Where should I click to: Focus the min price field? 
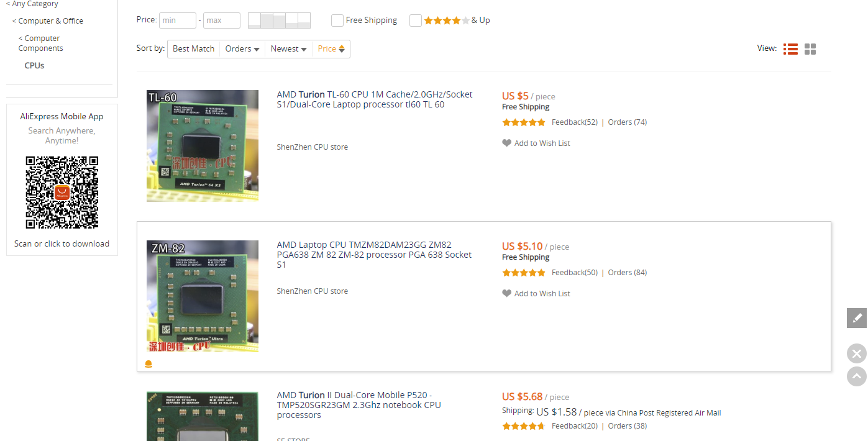178,20
